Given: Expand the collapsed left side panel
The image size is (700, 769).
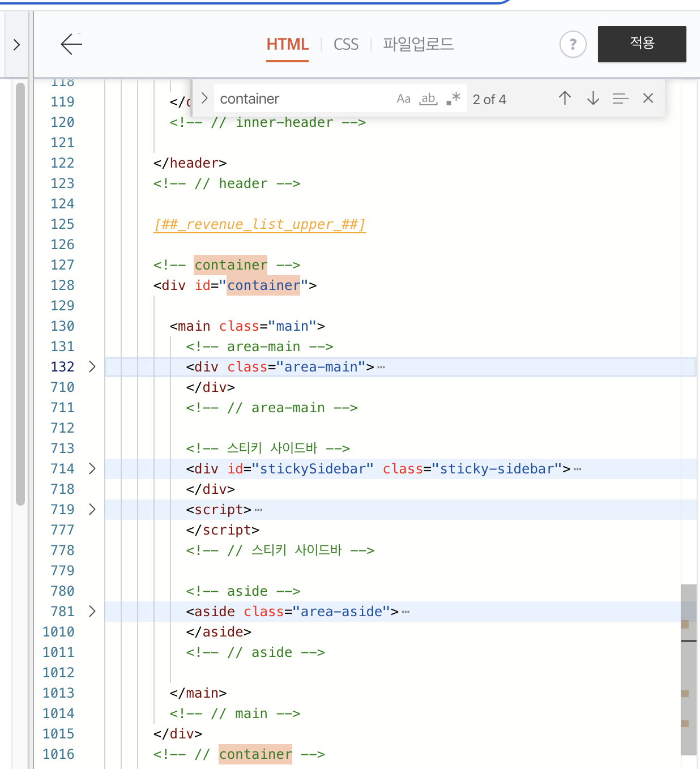Looking at the screenshot, I should [16, 44].
